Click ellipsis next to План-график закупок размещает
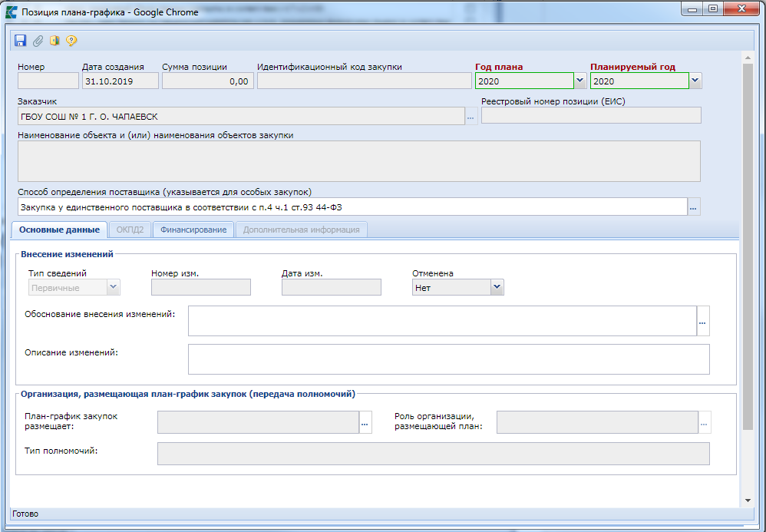The width and height of the screenshot is (766, 532). pyautogui.click(x=365, y=422)
